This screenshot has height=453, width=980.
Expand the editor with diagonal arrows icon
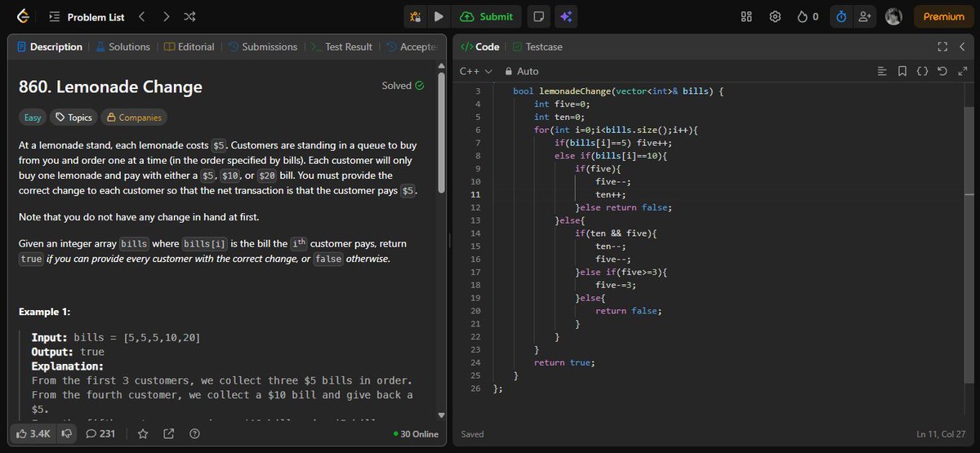pos(962,71)
